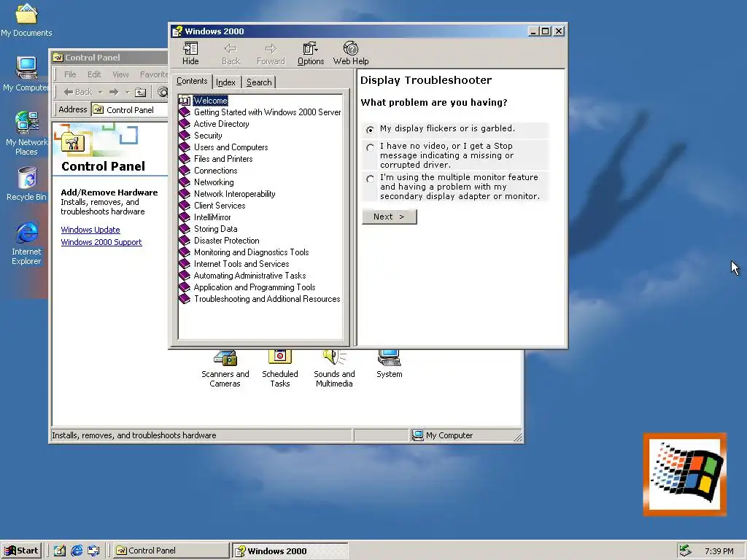Switch to Control Panel taskbar button

pyautogui.click(x=171, y=551)
